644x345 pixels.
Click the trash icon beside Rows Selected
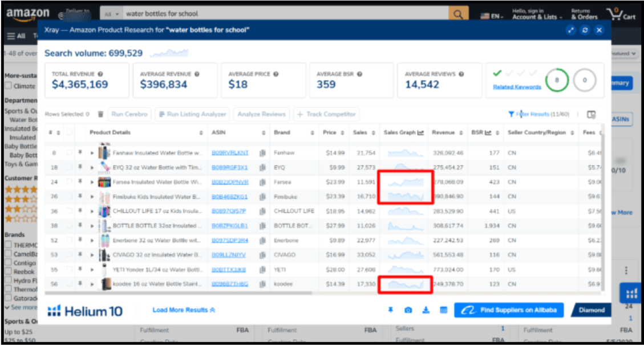point(101,114)
